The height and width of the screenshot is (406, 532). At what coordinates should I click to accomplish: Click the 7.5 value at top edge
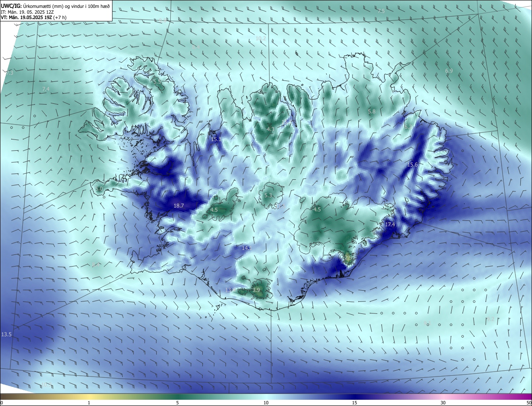click(x=381, y=11)
